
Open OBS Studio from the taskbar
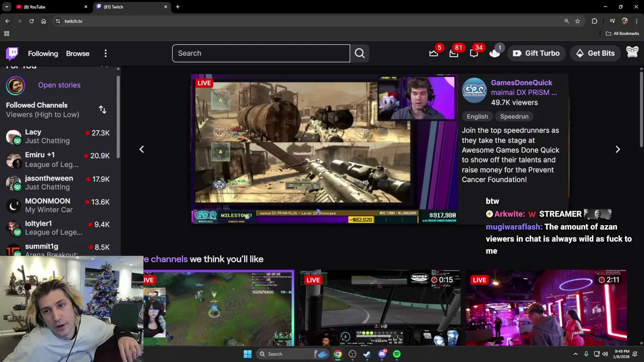coord(352,354)
